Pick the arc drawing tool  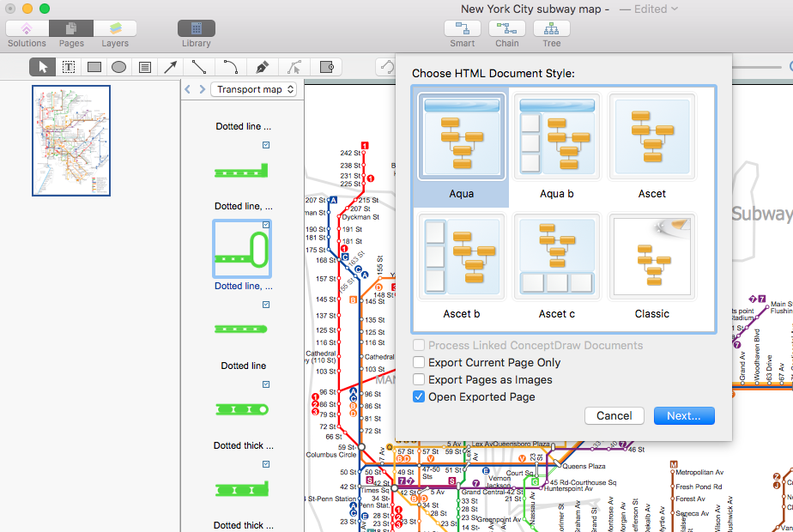pos(231,67)
